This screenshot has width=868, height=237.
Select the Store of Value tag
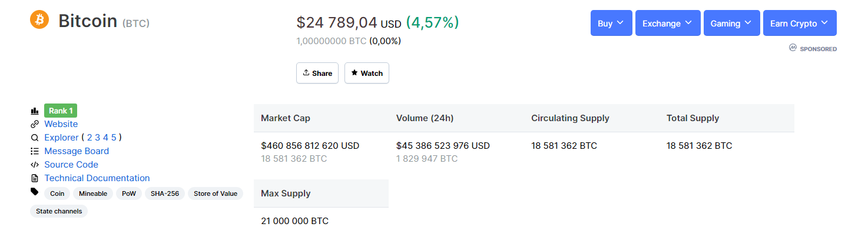pyautogui.click(x=216, y=193)
